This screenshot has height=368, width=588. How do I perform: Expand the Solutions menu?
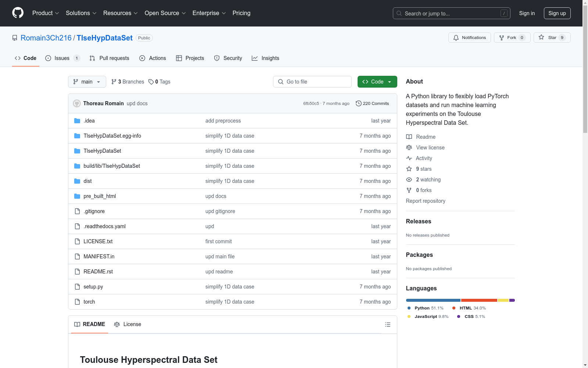pos(81,13)
